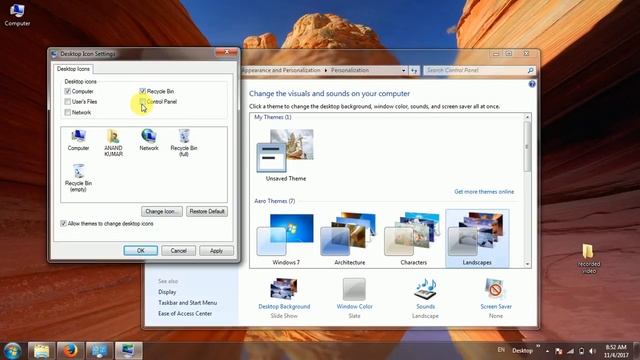Expand the Desktop toolbar chevron in the taskbar

point(538,347)
